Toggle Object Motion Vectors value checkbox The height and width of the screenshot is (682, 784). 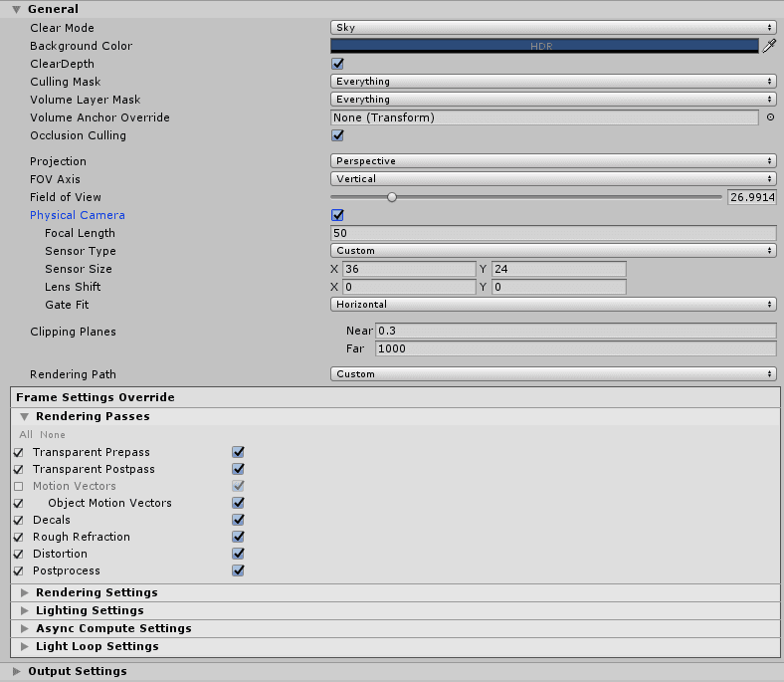point(238,503)
